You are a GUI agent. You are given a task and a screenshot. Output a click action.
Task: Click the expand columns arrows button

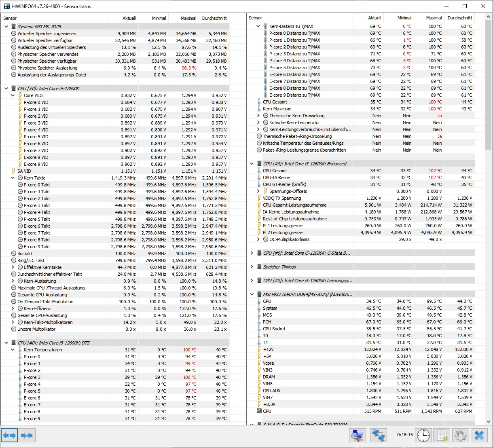coord(9,435)
